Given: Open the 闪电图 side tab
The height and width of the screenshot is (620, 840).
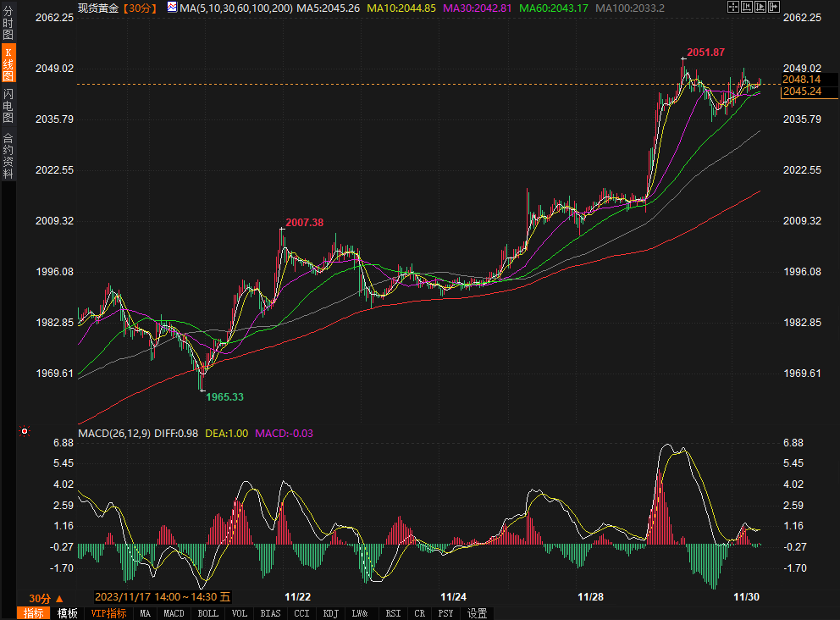Looking at the screenshot, I should click(x=8, y=106).
